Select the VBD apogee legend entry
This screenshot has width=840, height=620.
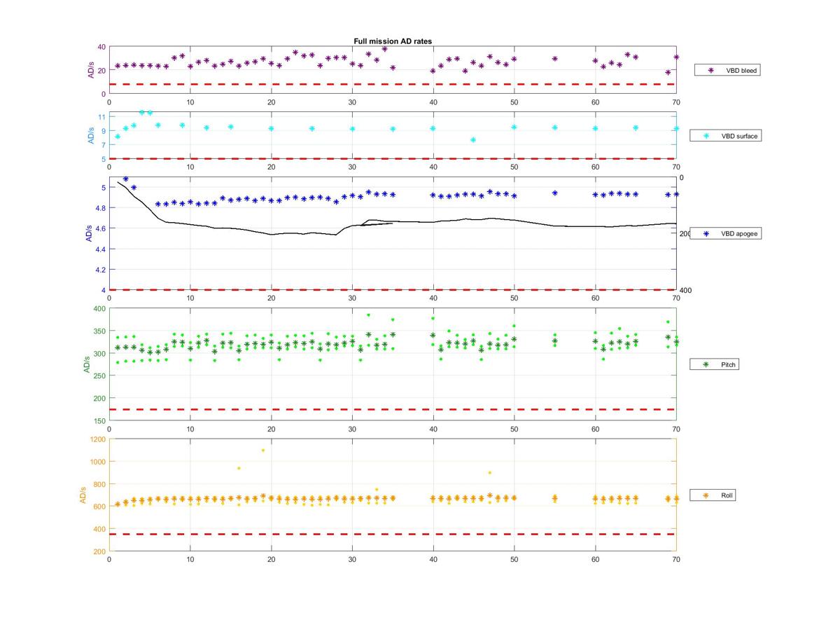(x=725, y=234)
